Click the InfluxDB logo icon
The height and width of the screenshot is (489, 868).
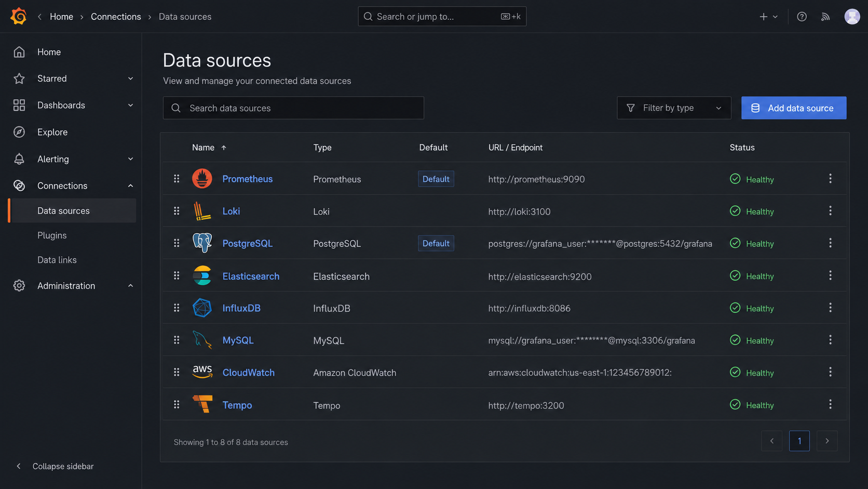pyautogui.click(x=202, y=308)
